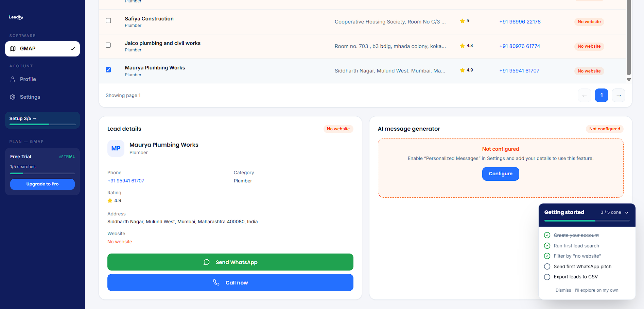Mark Send first WhatsApp pitch as done
Image resolution: width=644 pixels, height=309 pixels.
547,266
